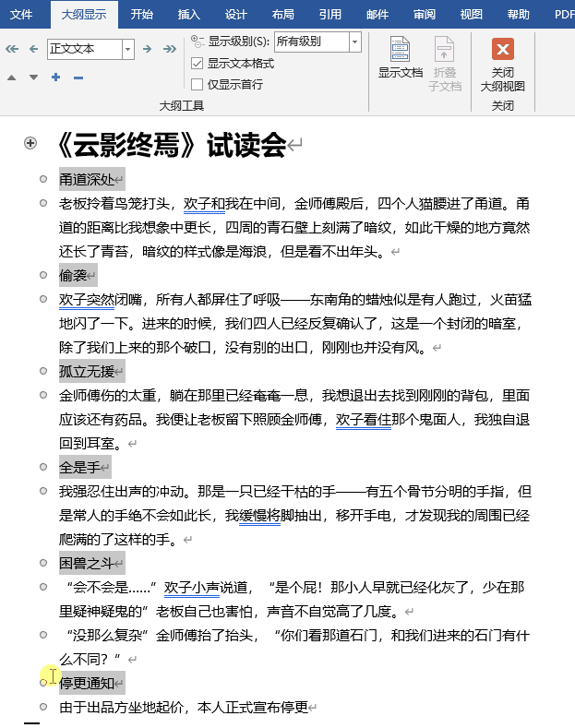Screen dimensions: 575x728
Task: Demote to body text double-right arrow
Action: pyautogui.click(x=170, y=49)
